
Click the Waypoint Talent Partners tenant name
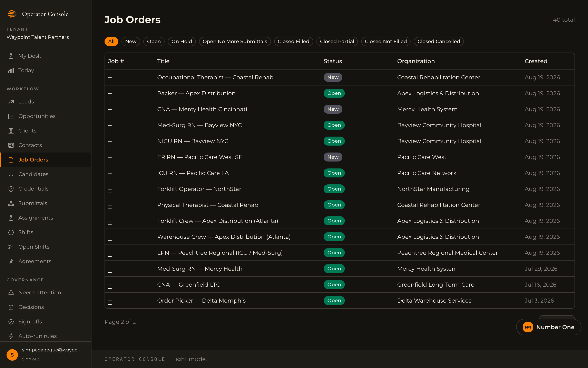pos(38,37)
